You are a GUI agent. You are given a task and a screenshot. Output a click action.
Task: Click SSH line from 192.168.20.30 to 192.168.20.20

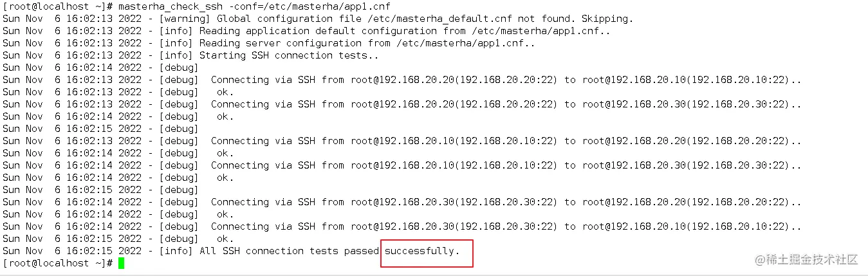pyautogui.click(x=506, y=202)
